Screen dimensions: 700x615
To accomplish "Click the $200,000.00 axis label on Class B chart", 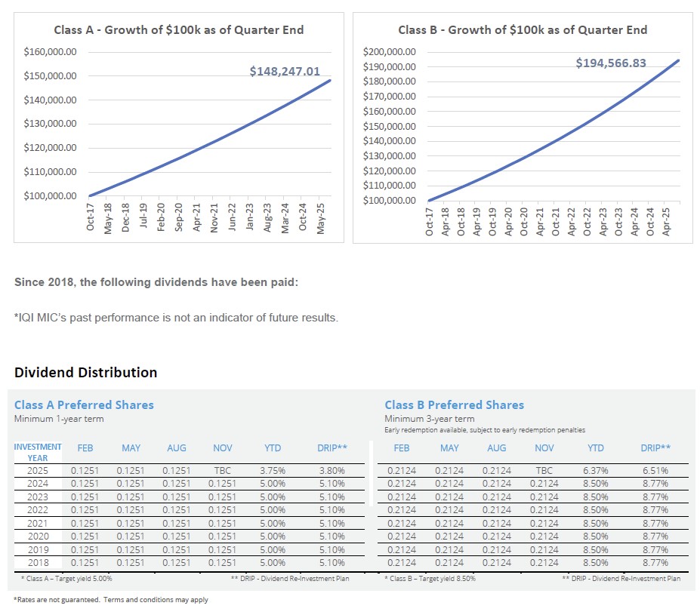I will click(x=389, y=52).
